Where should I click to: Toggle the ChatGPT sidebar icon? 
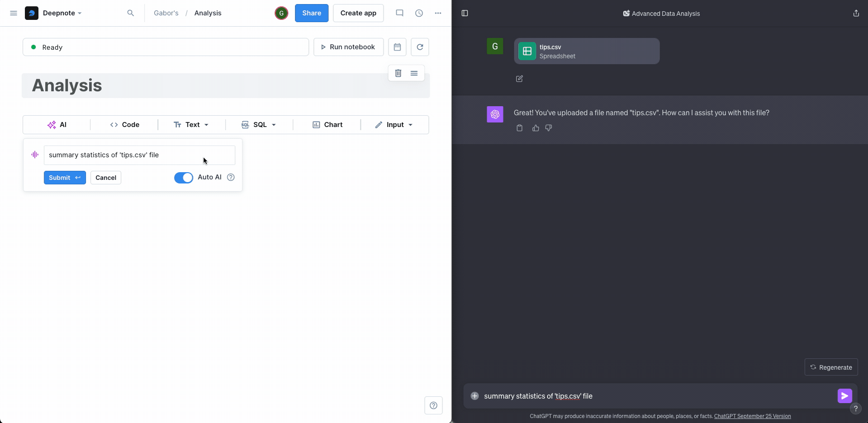click(465, 13)
